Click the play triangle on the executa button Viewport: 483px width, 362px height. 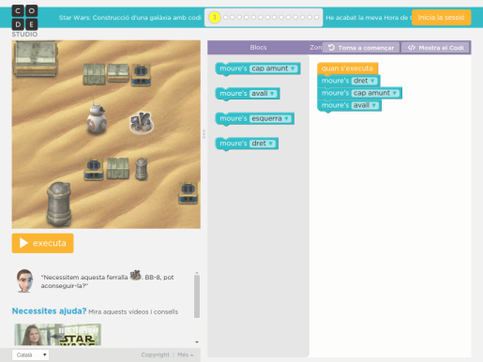click(x=23, y=243)
